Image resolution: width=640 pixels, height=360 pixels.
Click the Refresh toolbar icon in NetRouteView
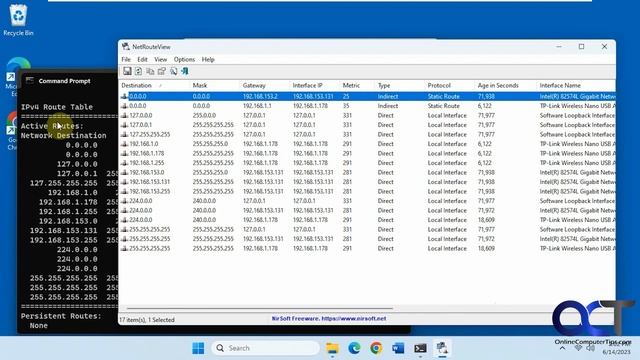click(139, 71)
